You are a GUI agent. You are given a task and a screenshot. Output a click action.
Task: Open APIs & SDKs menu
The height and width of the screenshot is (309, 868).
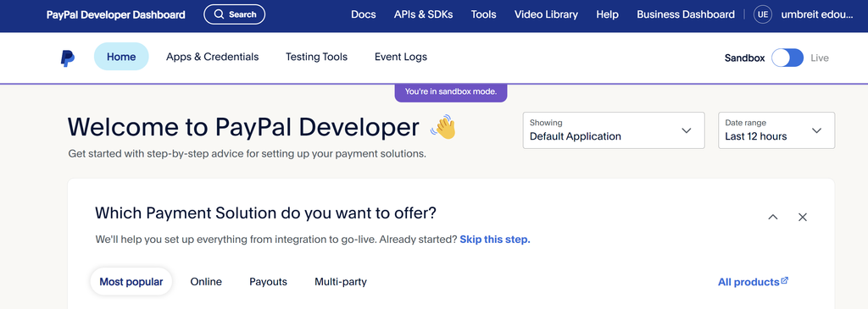424,15
